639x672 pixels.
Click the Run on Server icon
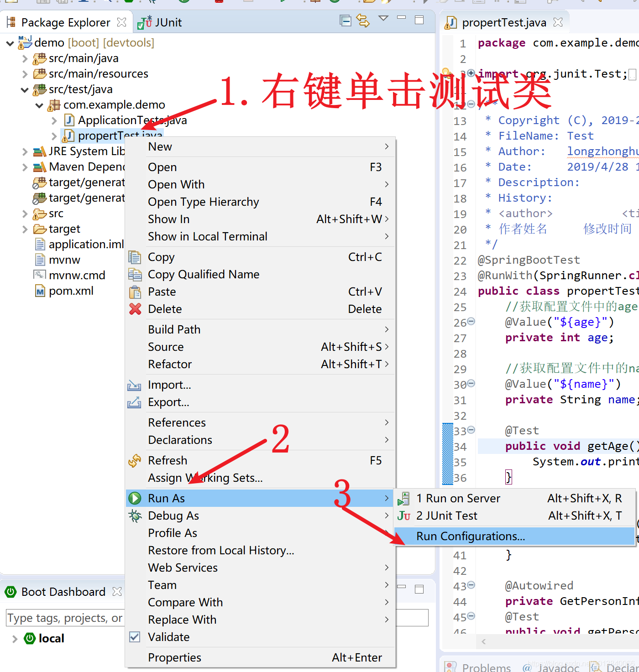coord(403,498)
